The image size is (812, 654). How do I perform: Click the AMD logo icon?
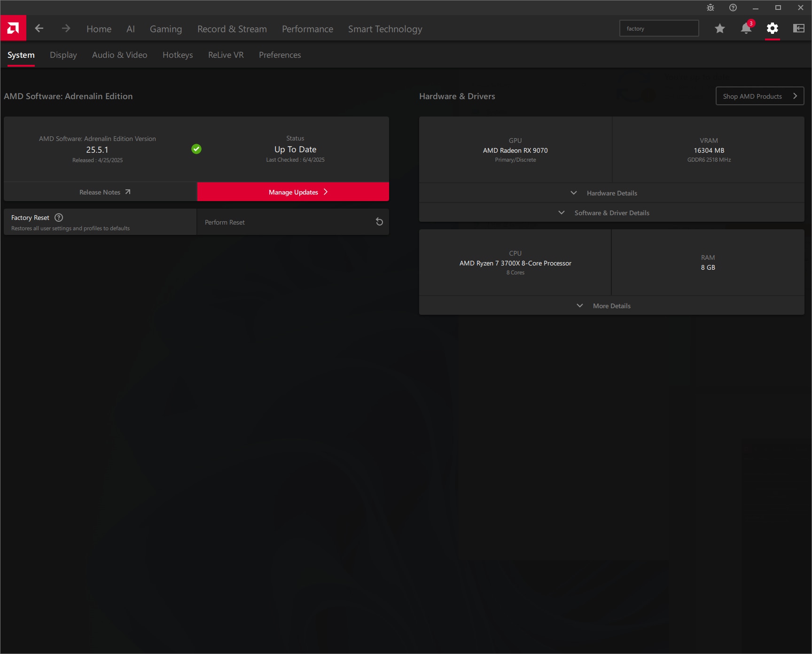pyautogui.click(x=13, y=28)
